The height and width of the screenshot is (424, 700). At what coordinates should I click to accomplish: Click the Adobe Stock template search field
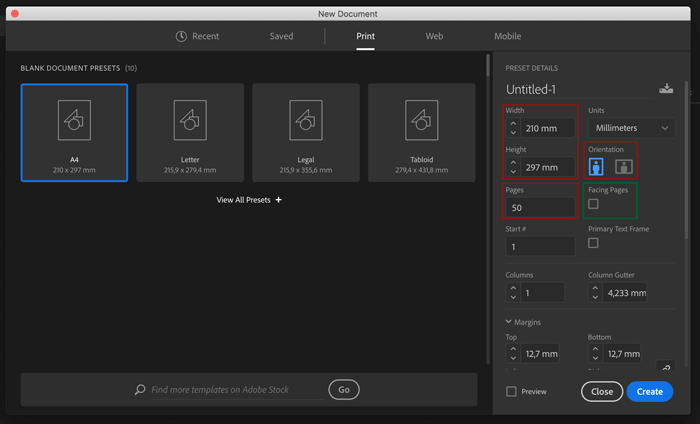(x=237, y=390)
